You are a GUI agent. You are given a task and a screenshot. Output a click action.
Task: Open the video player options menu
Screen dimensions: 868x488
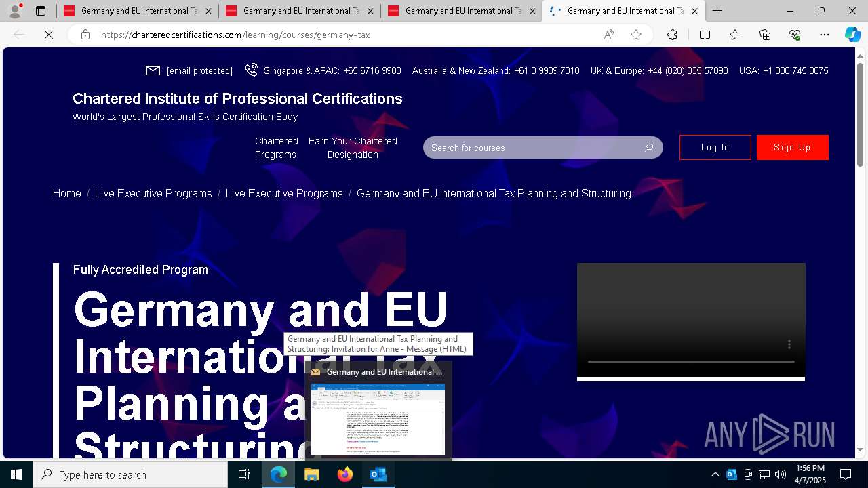(x=789, y=344)
